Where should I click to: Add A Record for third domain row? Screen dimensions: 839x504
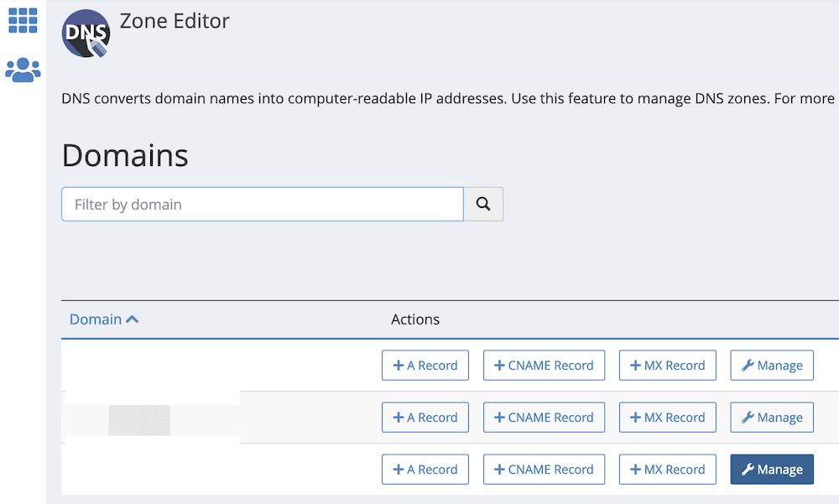[425, 470]
